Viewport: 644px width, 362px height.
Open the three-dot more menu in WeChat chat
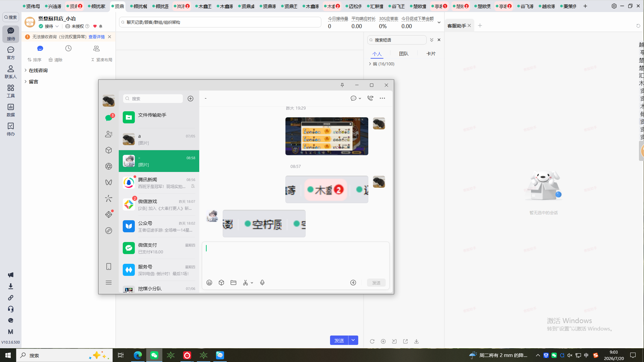coord(382,98)
